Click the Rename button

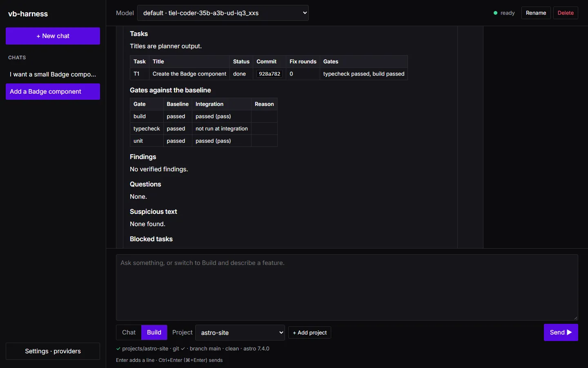pos(536,13)
